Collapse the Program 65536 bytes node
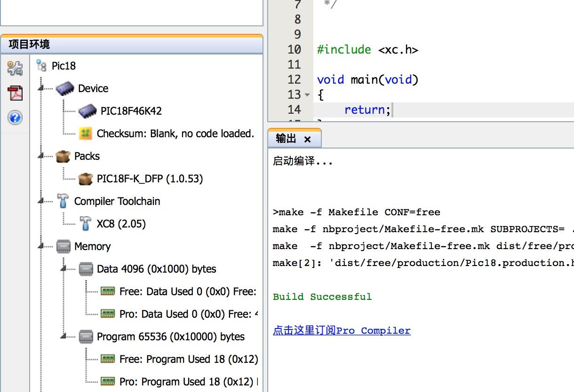This screenshot has width=574, height=392. 64,337
